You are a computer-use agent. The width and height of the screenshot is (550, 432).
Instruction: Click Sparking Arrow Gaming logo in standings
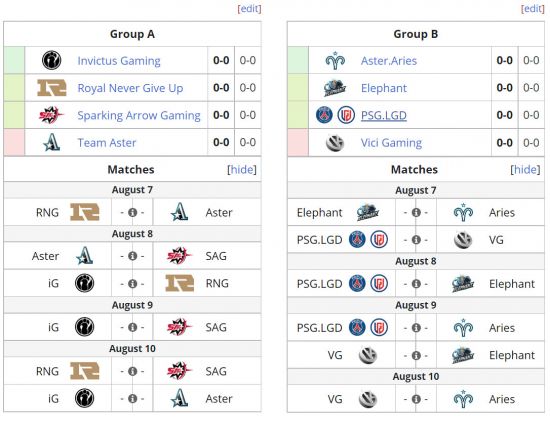pyautogui.click(x=52, y=115)
